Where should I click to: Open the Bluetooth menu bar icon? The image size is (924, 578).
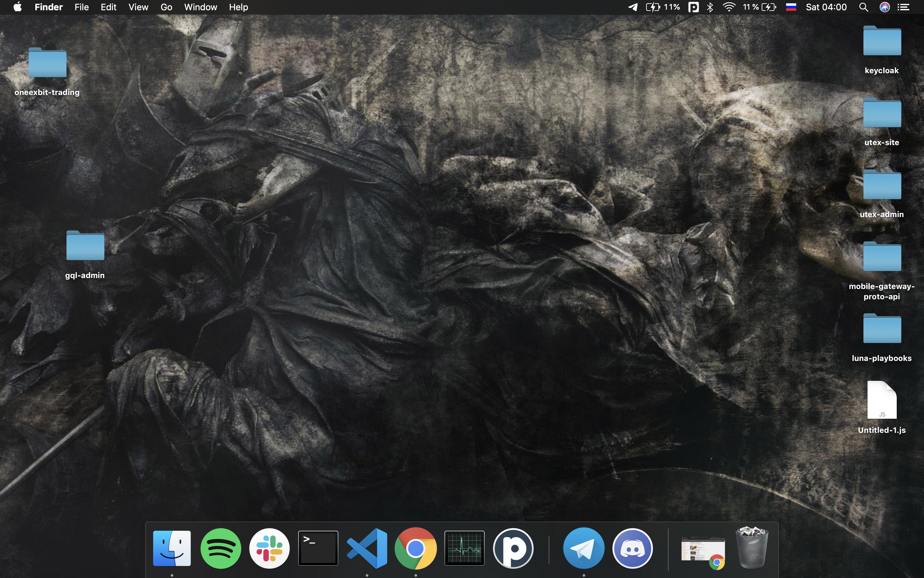[710, 7]
